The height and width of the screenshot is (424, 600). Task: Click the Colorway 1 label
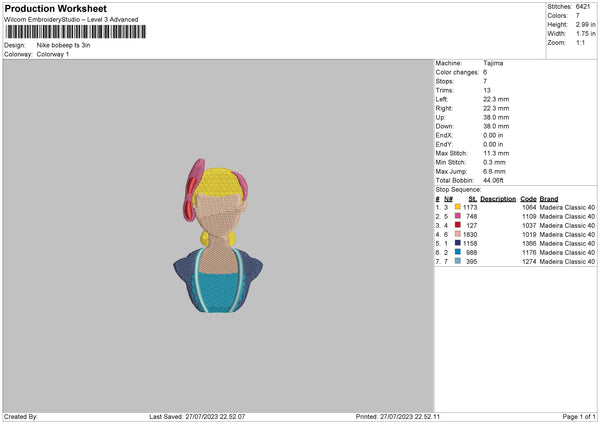[x=53, y=54]
